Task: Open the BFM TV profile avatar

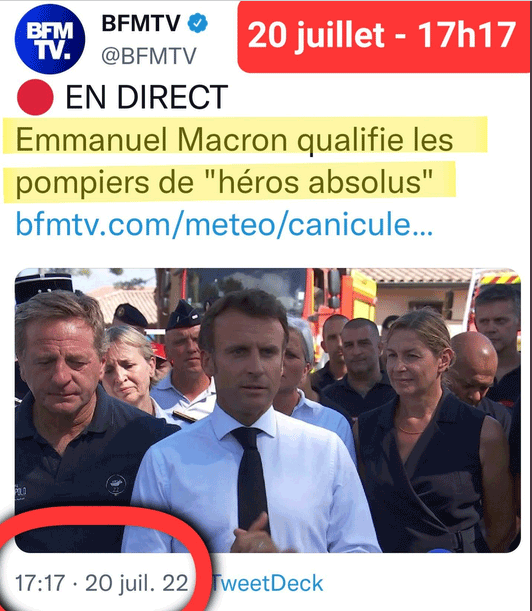Action: coord(50,39)
